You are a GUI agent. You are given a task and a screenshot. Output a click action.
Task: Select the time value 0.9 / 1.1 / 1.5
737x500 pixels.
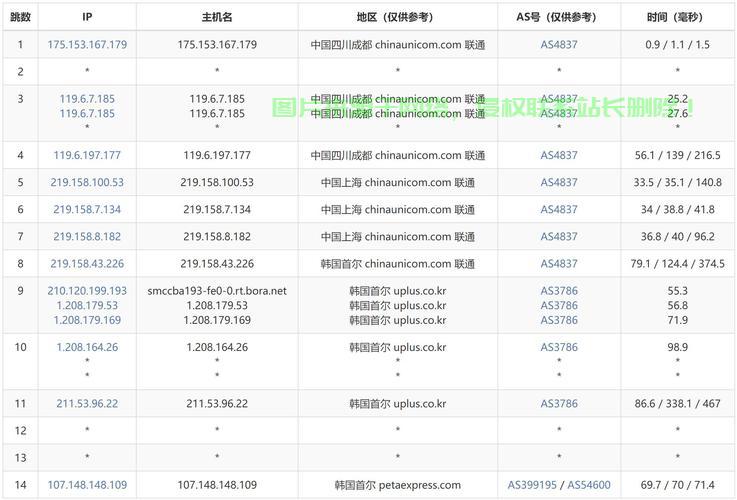pos(677,45)
